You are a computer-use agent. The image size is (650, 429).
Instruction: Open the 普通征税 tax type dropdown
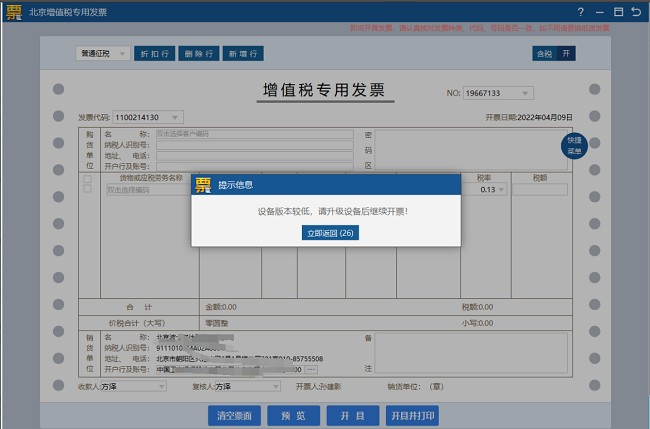tap(102, 53)
